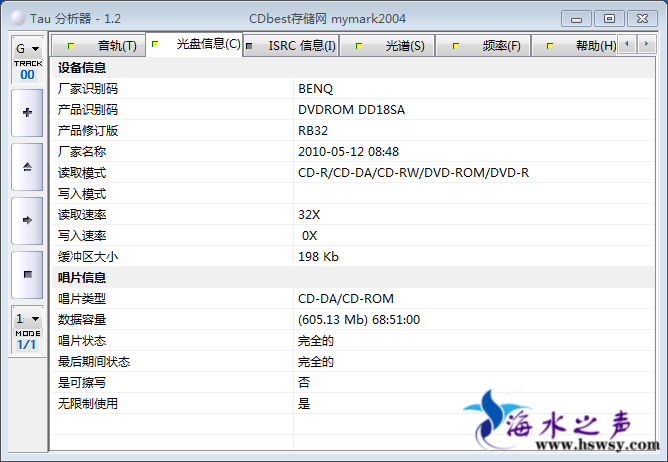Viewport: 668px width, 462px height.
Task: Minimize the Tau analyzer window
Action: pyautogui.click(x=576, y=19)
